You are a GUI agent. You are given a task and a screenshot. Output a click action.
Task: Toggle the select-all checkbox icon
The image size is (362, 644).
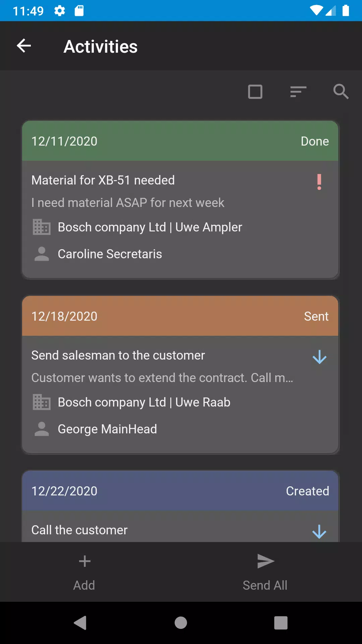point(255,92)
